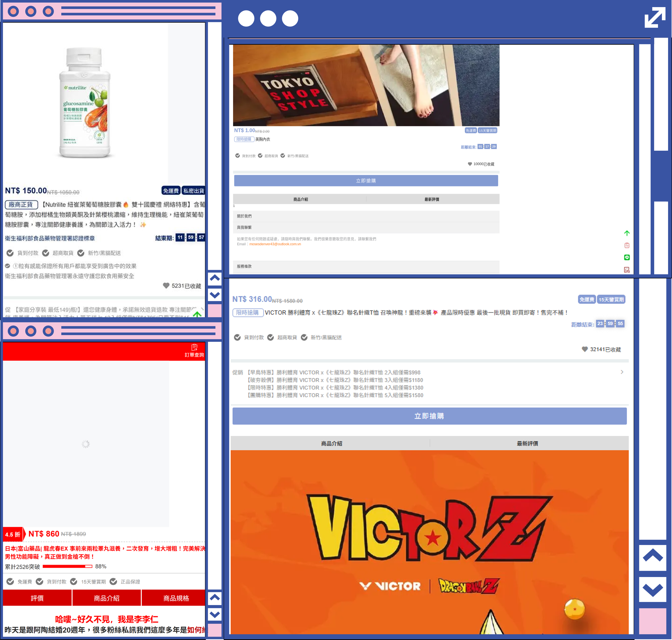Image resolution: width=672 pixels, height=640 pixels.
Task: Click the return-order clipboard icon
Action: point(627,245)
